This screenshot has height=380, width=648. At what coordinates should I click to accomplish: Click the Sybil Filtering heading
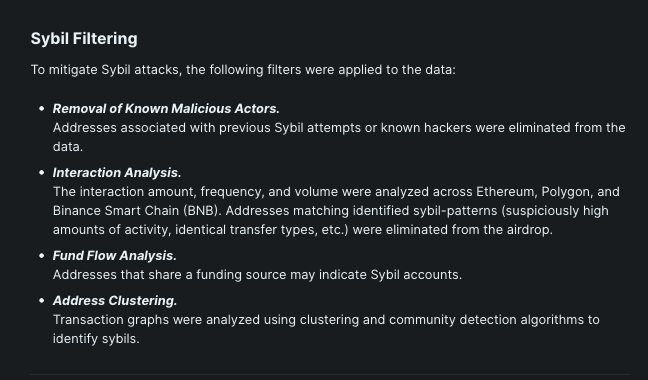(84, 39)
